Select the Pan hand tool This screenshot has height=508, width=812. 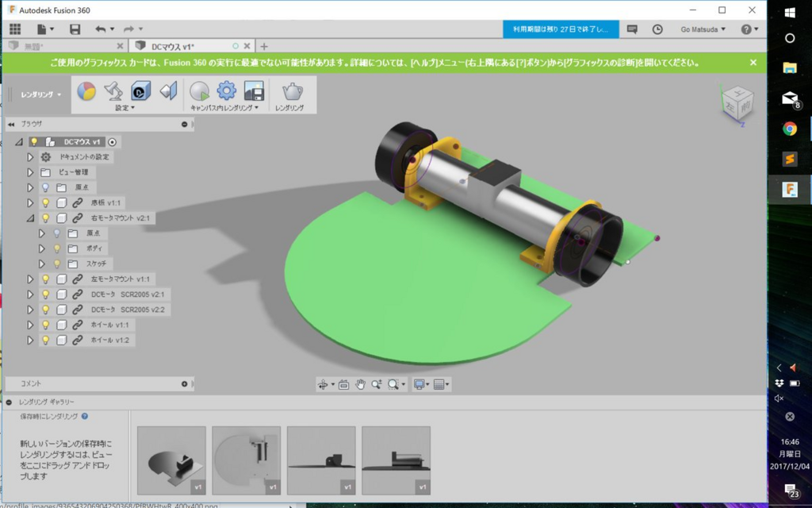(360, 384)
